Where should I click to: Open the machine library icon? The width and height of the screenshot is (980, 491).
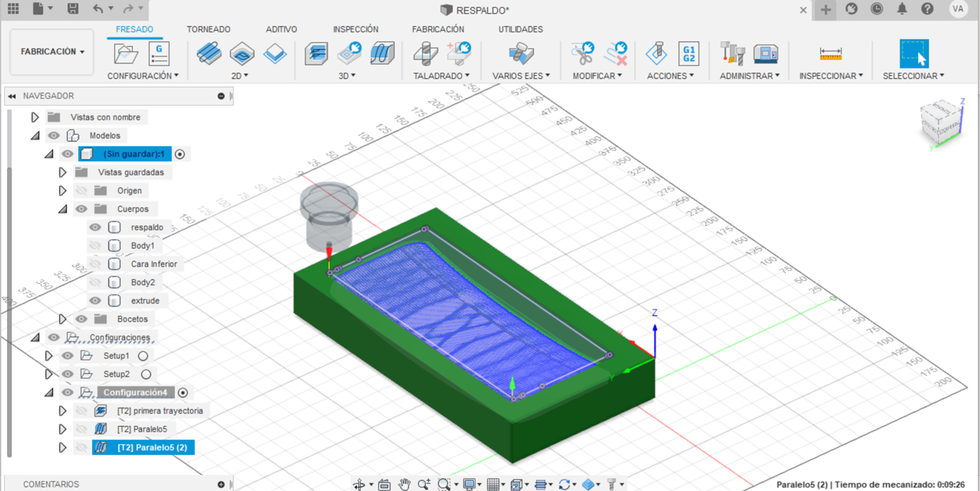(x=766, y=53)
